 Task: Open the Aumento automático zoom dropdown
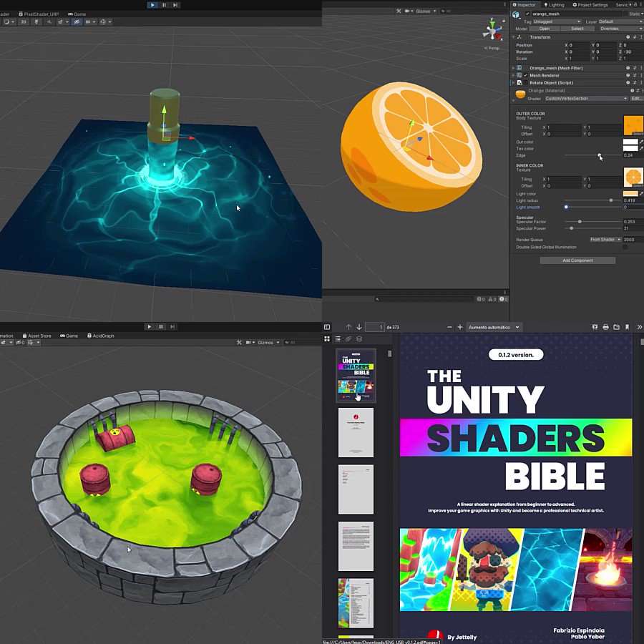[495, 326]
